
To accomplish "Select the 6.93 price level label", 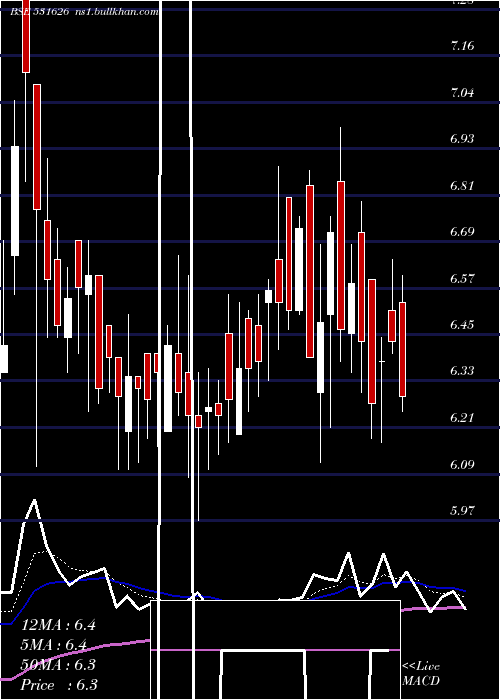I will 462,139.
